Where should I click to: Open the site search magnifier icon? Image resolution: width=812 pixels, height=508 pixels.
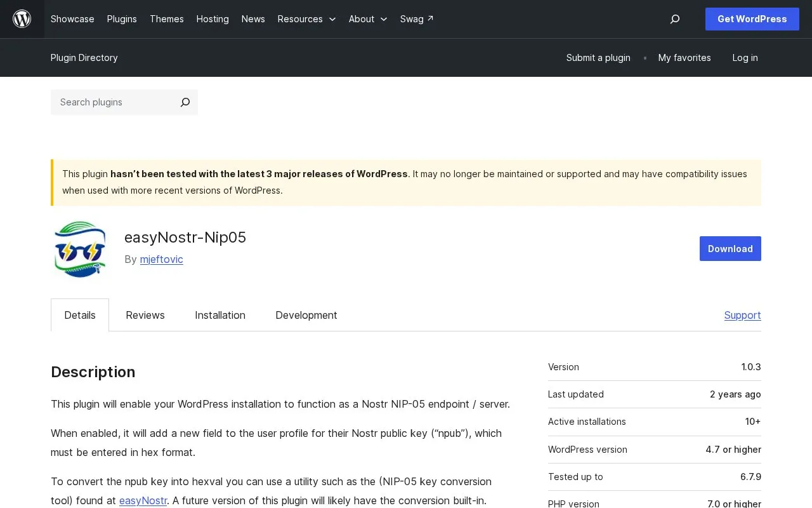click(x=675, y=19)
